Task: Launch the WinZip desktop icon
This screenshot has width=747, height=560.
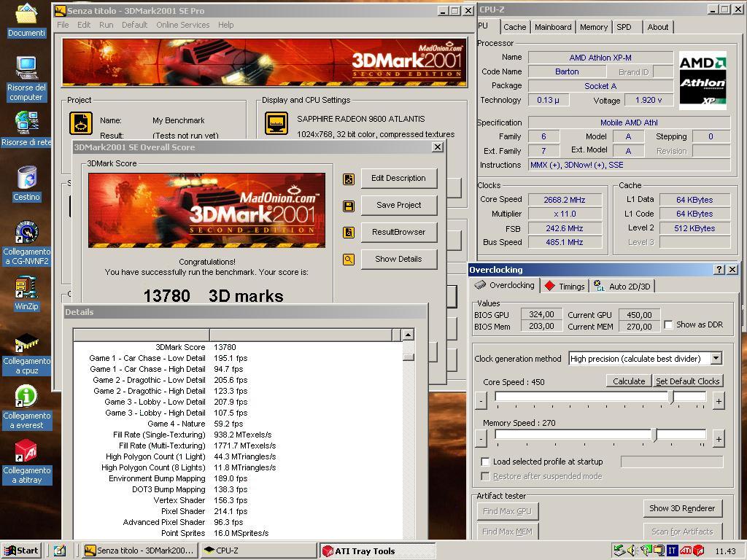Action: point(26,287)
